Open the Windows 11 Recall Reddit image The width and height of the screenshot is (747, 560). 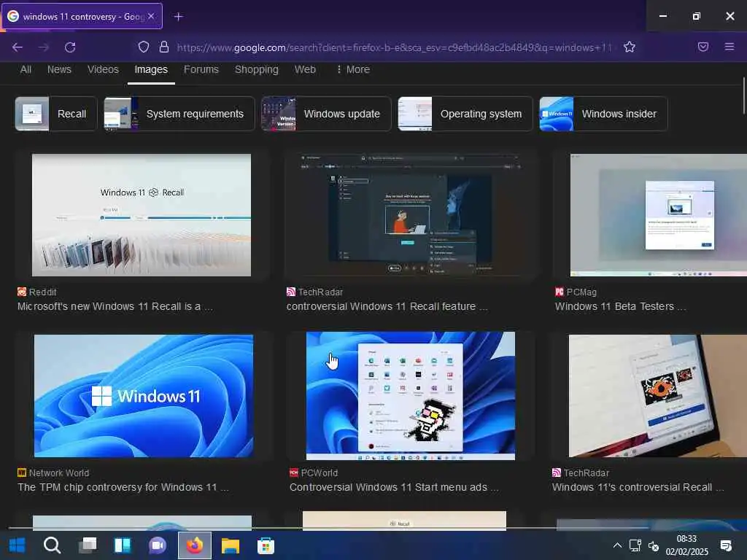pos(142,215)
